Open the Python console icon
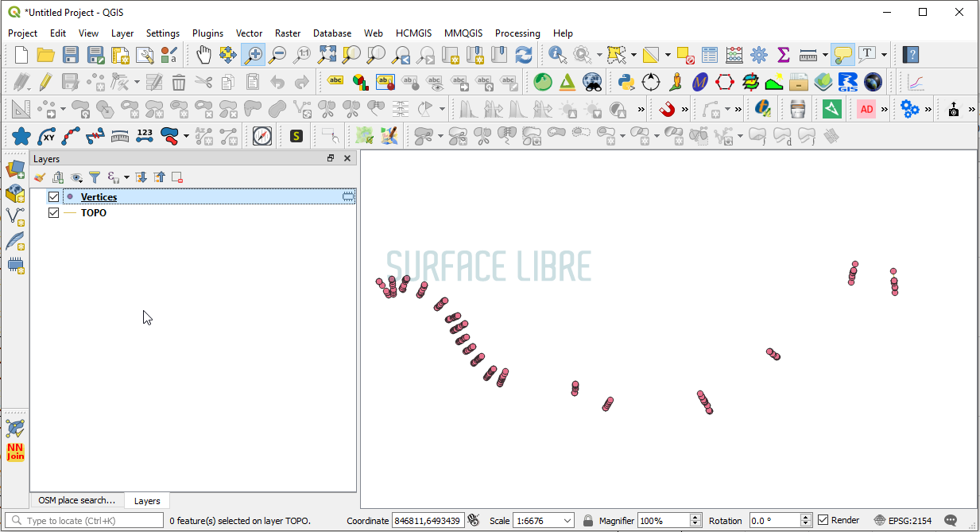The height and width of the screenshot is (532, 980). point(626,82)
